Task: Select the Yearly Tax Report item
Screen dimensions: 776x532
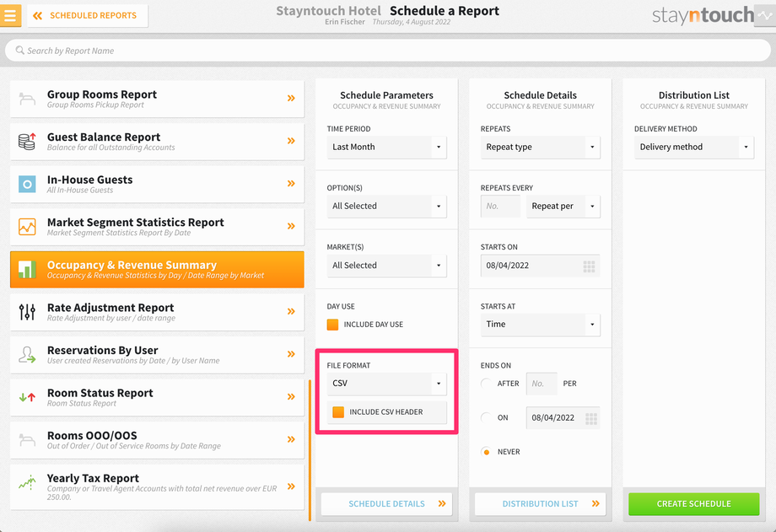Action: tap(157, 487)
